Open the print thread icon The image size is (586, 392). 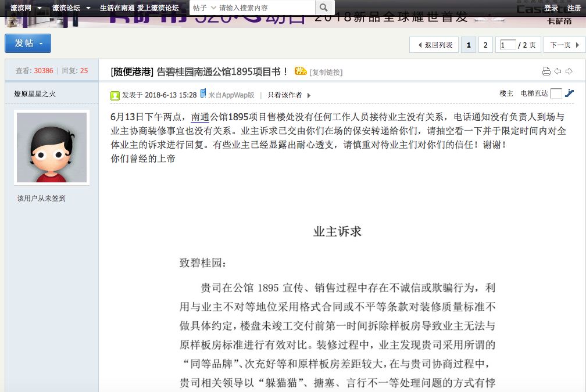coord(546,71)
